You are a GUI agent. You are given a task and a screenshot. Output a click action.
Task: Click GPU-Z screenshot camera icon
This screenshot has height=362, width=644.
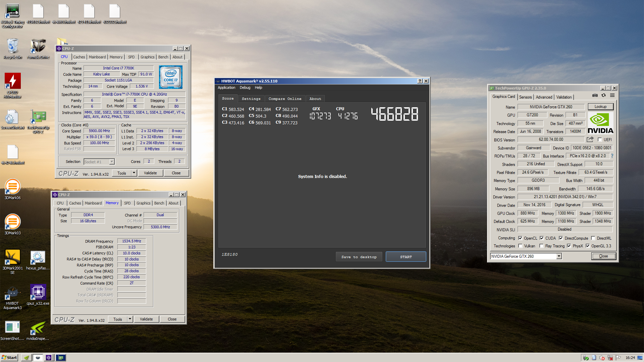pos(595,96)
